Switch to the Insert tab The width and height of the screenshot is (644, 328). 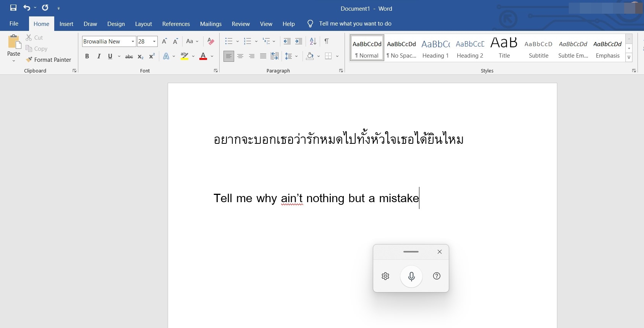[x=66, y=24]
